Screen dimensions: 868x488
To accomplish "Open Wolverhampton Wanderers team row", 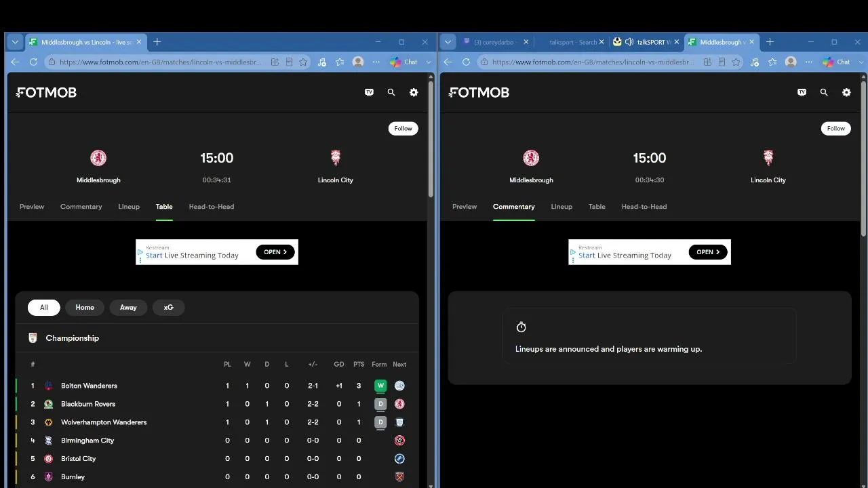I will click(217, 422).
